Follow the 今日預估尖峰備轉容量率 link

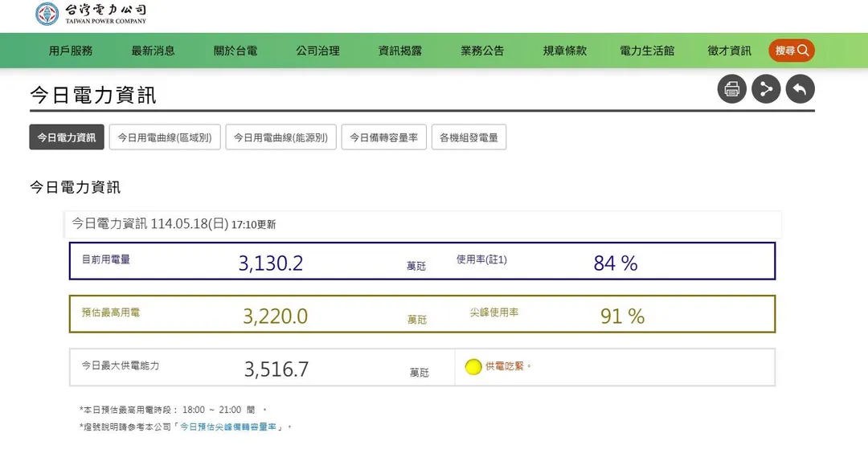point(228,427)
